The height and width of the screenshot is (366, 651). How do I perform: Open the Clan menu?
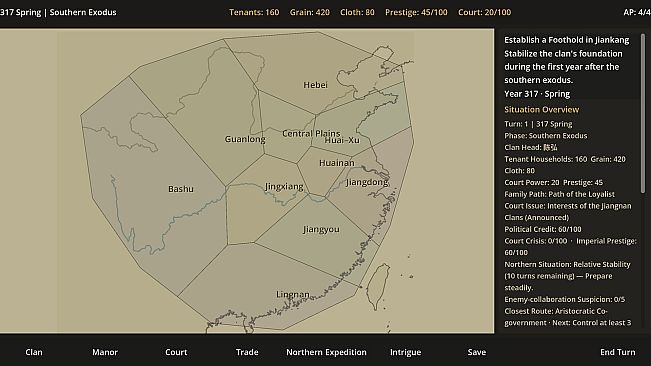[34, 352]
